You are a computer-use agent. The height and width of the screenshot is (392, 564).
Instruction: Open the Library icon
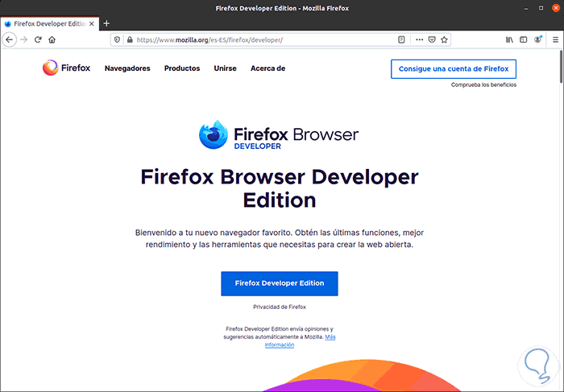pyautogui.click(x=509, y=40)
